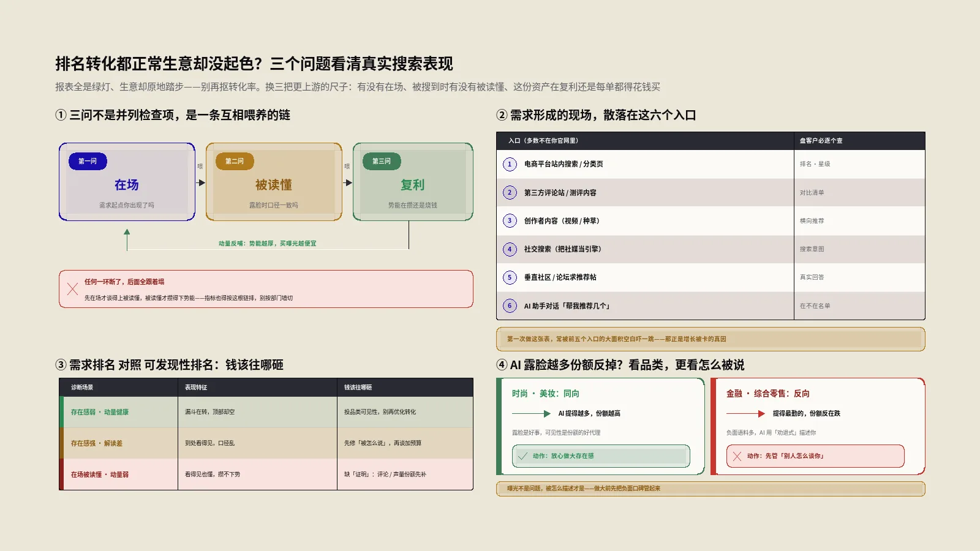The image size is (980, 551).
Task: Click the 表现特征 column header
Action: [196, 388]
